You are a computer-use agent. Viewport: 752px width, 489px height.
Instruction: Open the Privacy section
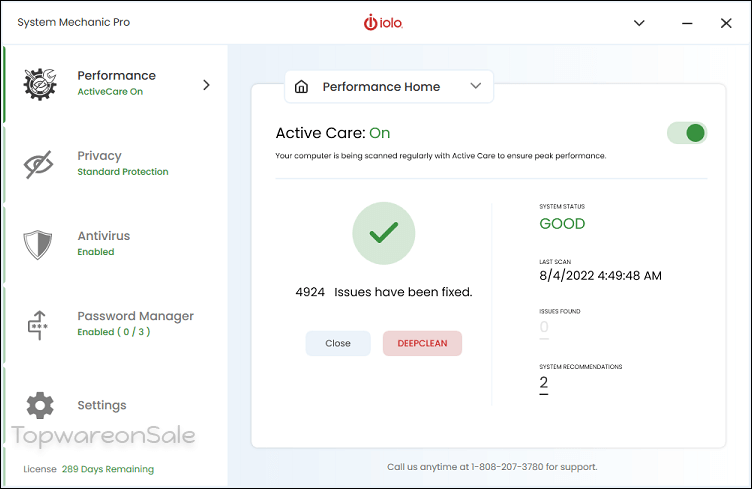click(x=99, y=156)
